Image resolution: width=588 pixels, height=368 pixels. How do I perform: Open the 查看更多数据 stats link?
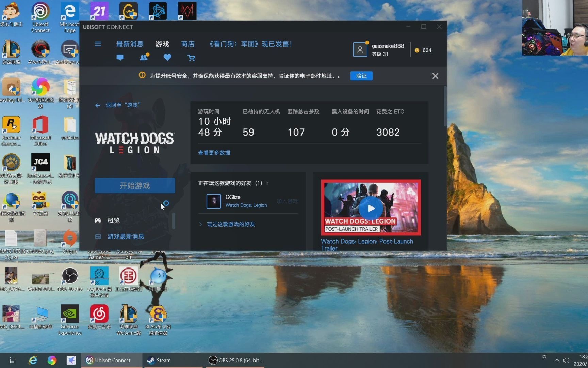(214, 153)
